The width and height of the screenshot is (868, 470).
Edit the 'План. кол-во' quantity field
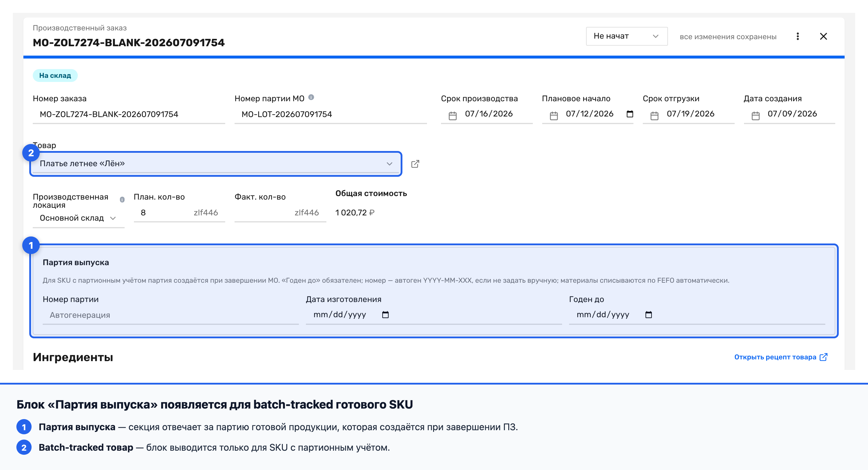(179, 213)
